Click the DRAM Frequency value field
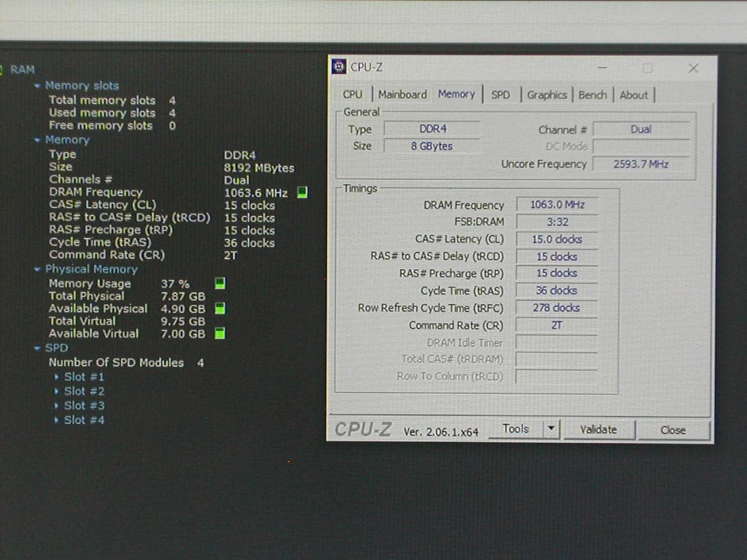This screenshot has width=747, height=560. tap(557, 205)
